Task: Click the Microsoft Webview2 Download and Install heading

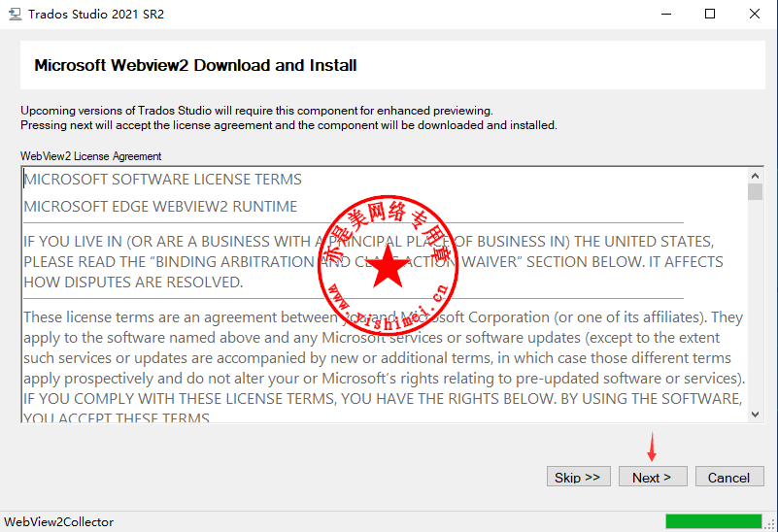Action: 195,66
